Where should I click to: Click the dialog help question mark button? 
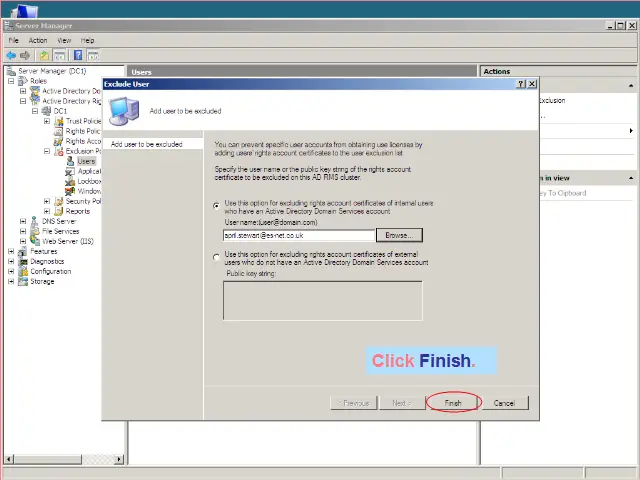tap(521, 84)
